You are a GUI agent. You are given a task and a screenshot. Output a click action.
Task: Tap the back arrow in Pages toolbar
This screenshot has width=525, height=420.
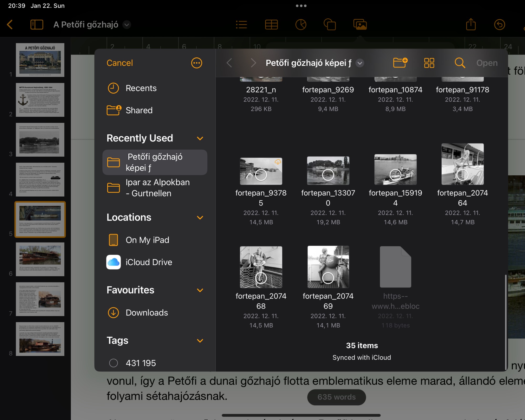10,25
